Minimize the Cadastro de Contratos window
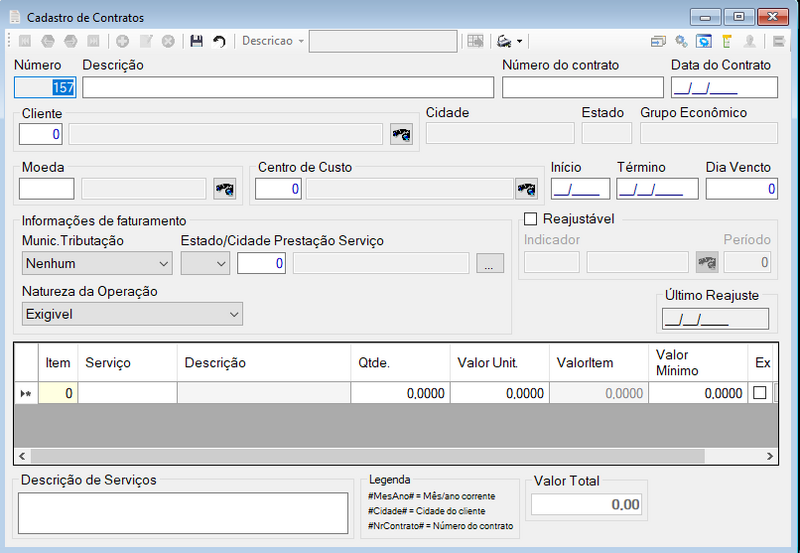The height and width of the screenshot is (553, 800). tap(706, 17)
